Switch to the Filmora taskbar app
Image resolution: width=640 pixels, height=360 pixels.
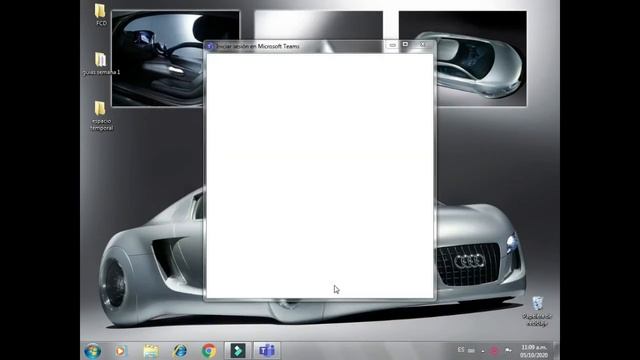coord(238,351)
